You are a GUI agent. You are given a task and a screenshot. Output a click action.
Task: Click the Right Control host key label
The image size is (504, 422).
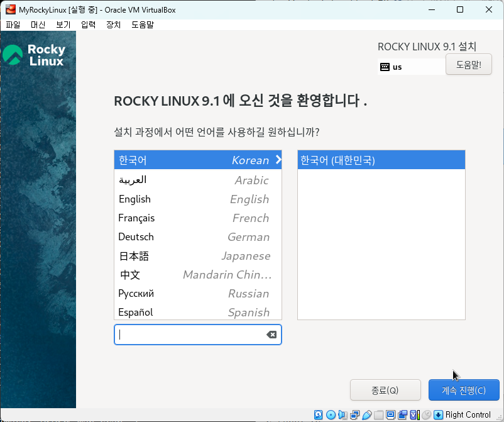click(468, 414)
